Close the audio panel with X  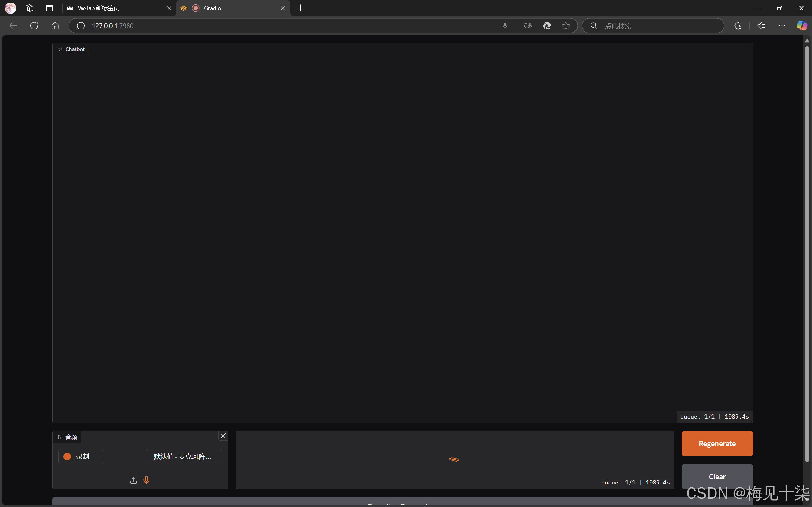223,436
